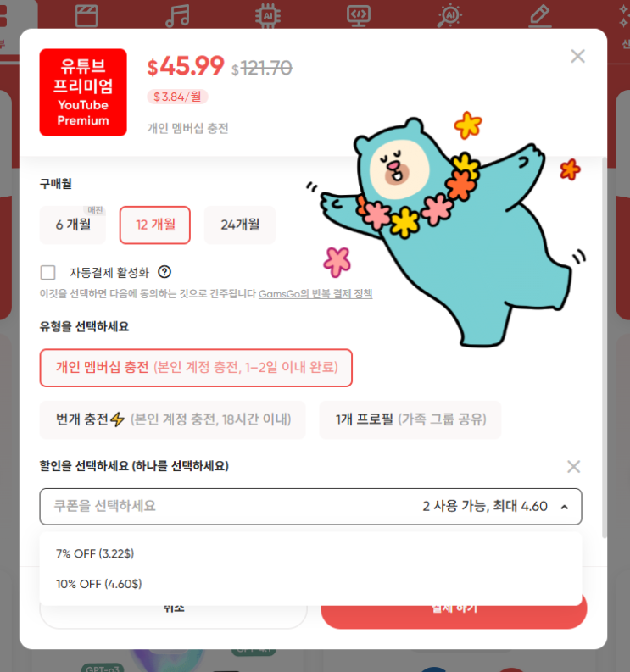
Task: Click the YouTube Premium product logo
Action: [x=83, y=92]
